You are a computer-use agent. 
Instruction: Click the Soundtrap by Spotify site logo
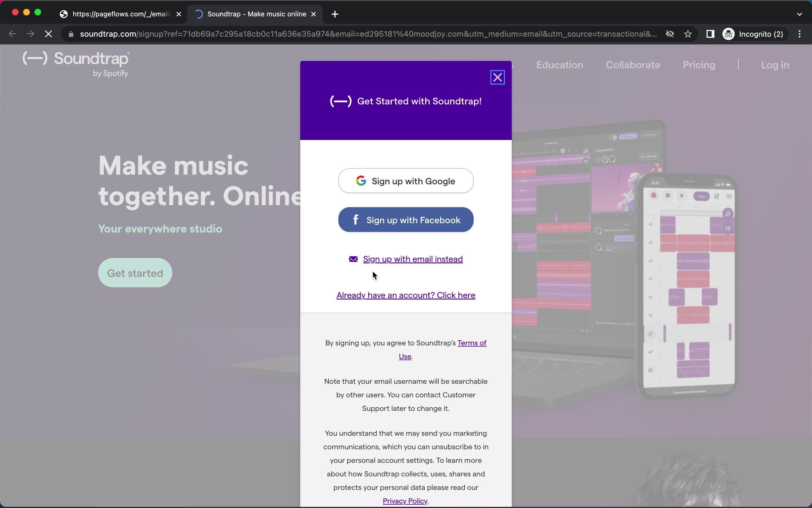coord(76,64)
